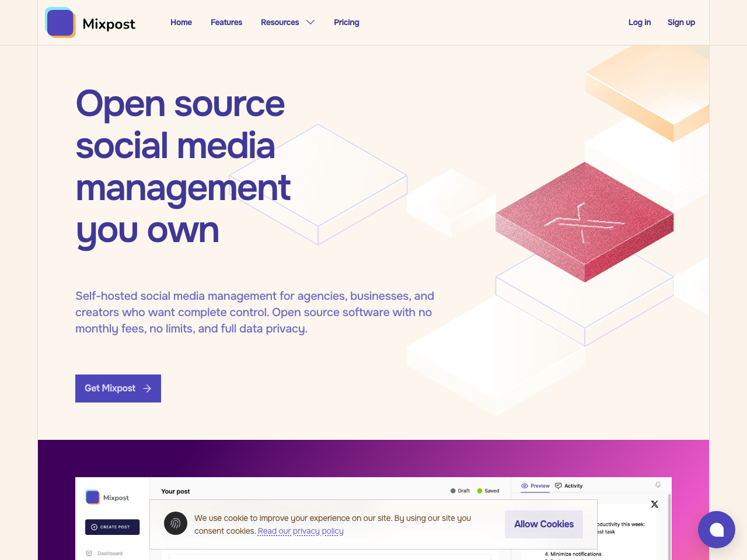Open the Home menu item

[181, 22]
